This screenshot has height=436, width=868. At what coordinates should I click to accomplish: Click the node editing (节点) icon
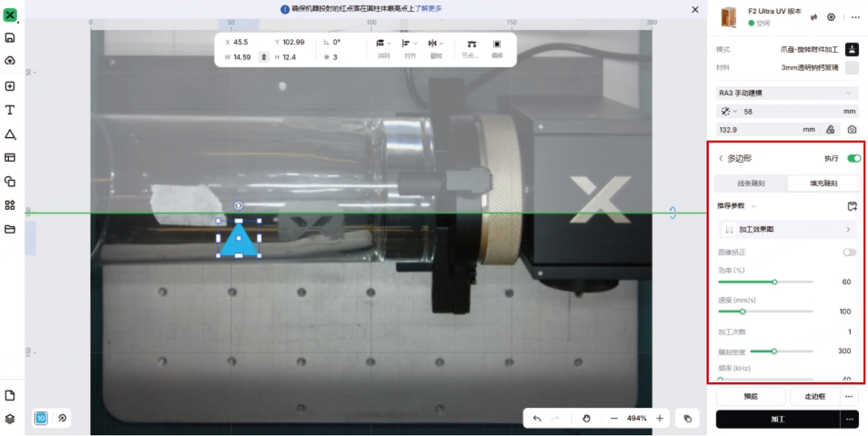click(x=471, y=44)
